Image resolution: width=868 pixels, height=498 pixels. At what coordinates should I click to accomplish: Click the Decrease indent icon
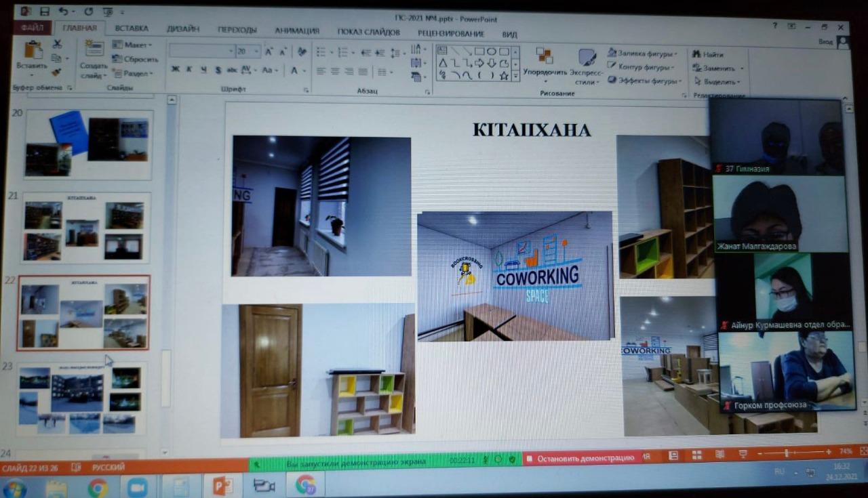click(366, 52)
